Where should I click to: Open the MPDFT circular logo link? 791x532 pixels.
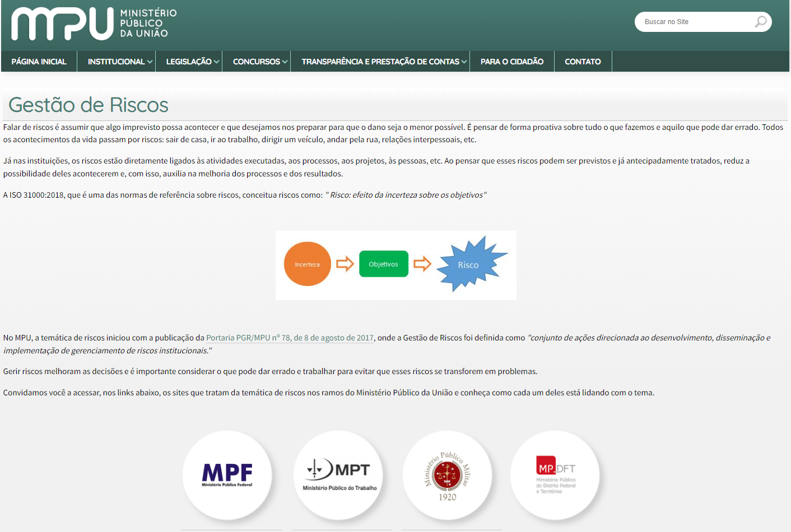[555, 475]
